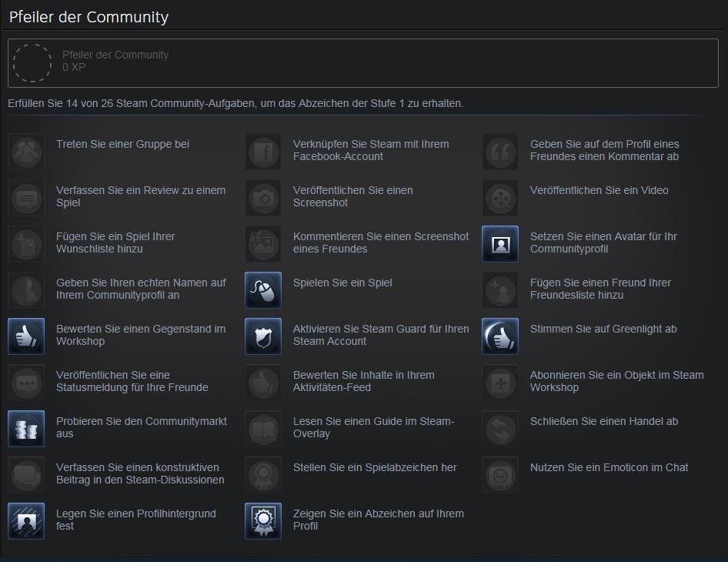Click 'Legen Sie einen Profilhintergrund fest'

click(136, 520)
